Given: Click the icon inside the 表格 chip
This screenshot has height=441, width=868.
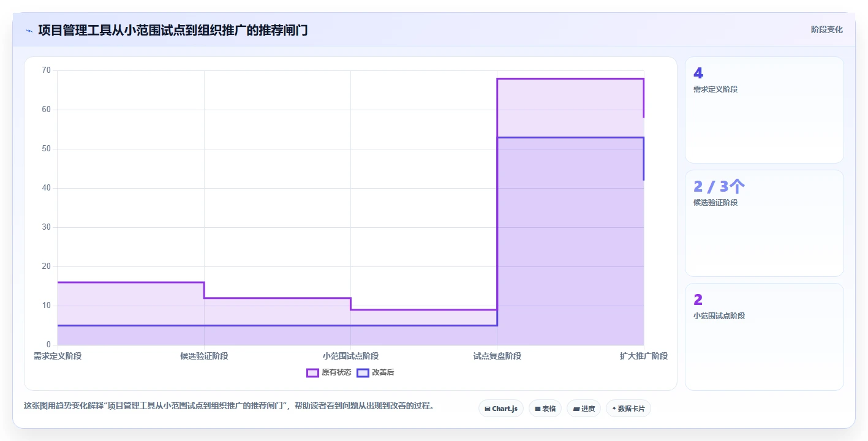Looking at the screenshot, I should click(538, 409).
